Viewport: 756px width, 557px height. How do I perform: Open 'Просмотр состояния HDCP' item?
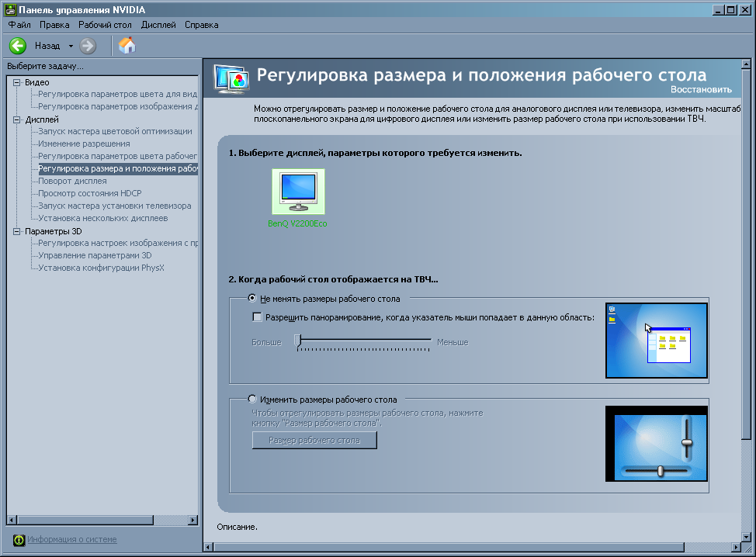(90, 193)
